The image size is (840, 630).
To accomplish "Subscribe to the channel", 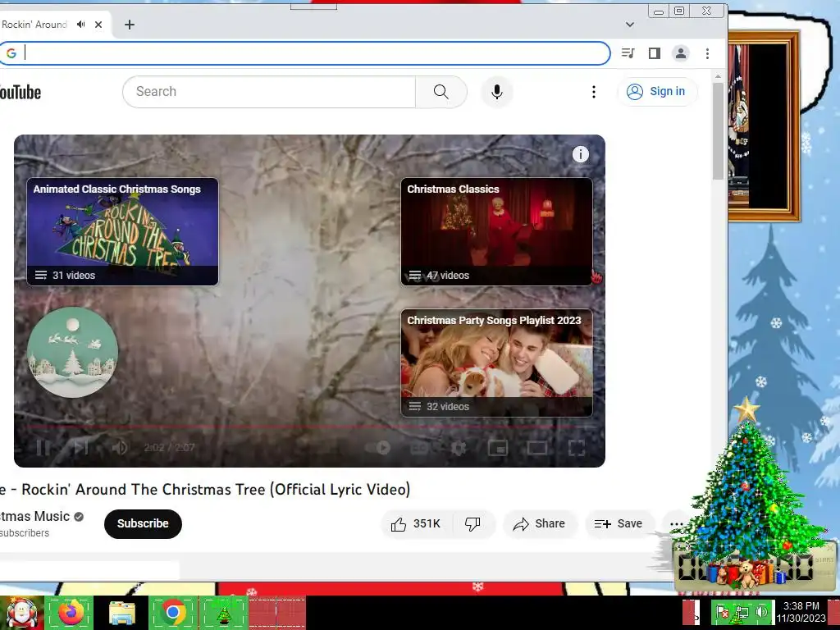I will point(143,523).
